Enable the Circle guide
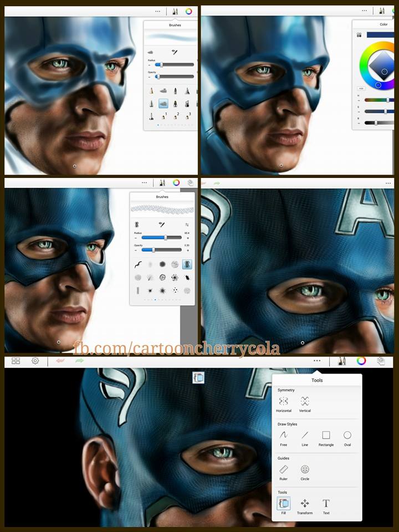This screenshot has height=532, width=399. tap(305, 473)
